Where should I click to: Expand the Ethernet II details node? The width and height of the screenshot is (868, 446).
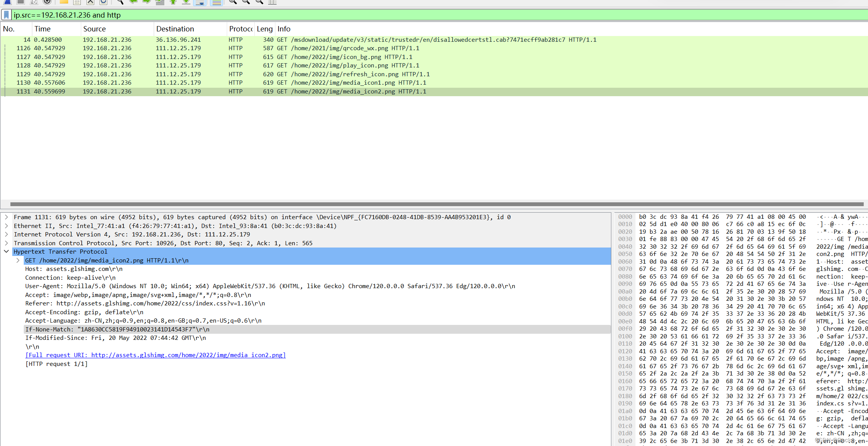click(x=7, y=226)
